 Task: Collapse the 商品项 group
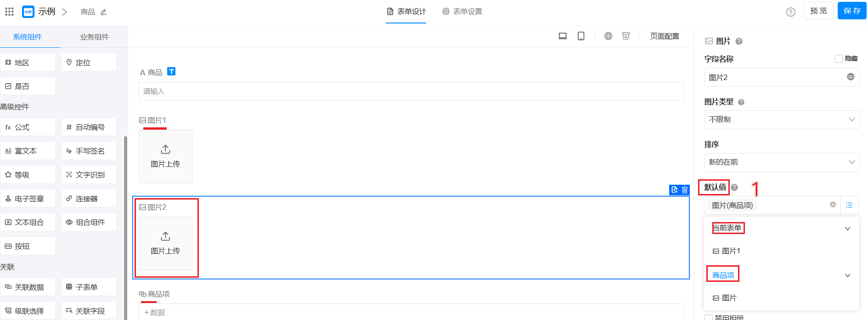click(847, 275)
